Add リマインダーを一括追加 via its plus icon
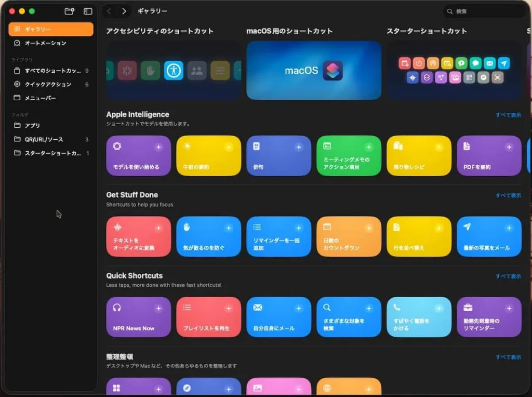The width and height of the screenshot is (532, 397). click(x=299, y=228)
